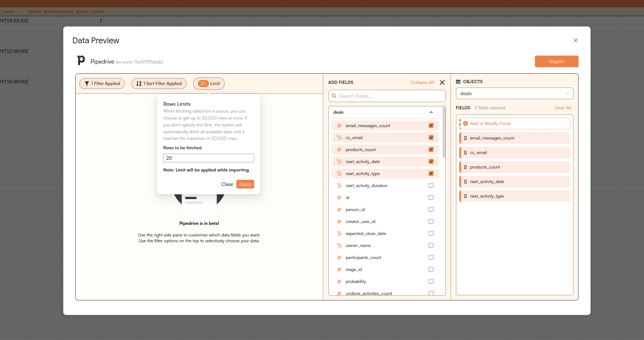Click text type icon for cc_email

[x=339, y=138]
